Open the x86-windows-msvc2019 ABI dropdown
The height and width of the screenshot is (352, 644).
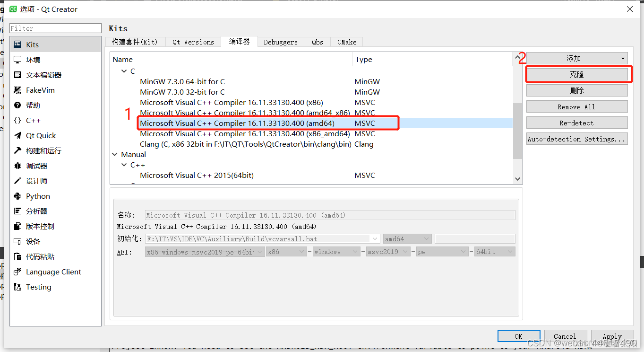(205, 252)
